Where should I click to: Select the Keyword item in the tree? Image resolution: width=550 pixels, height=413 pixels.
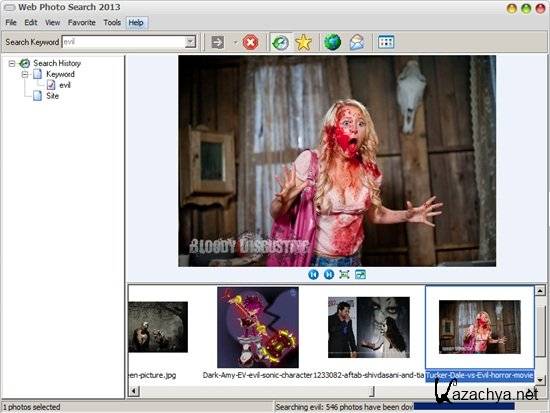(x=60, y=74)
